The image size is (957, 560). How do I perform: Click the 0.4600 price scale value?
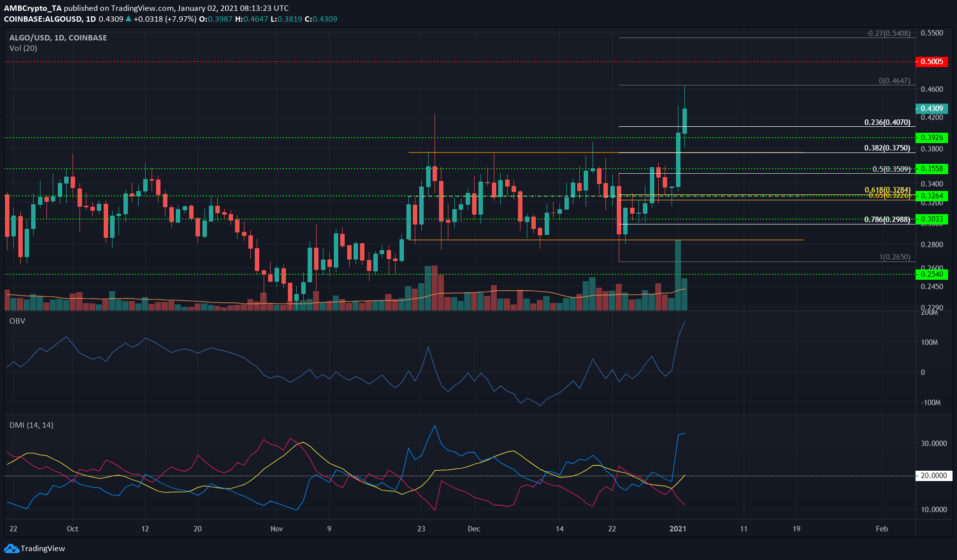pyautogui.click(x=932, y=89)
